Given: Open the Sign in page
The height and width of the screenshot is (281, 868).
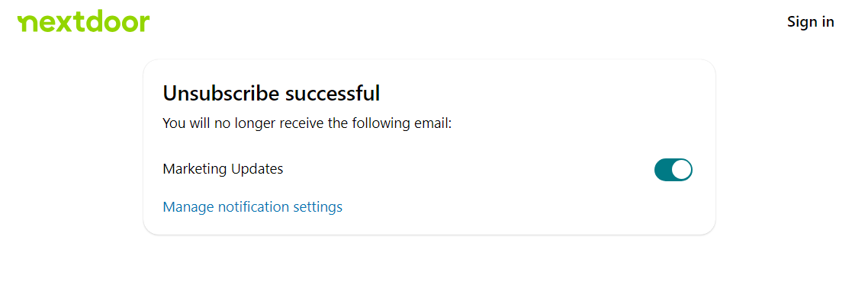Looking at the screenshot, I should tap(811, 21).
